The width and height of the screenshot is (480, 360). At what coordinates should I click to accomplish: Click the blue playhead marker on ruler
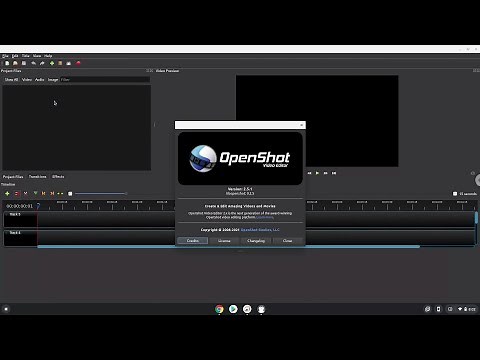point(38,206)
